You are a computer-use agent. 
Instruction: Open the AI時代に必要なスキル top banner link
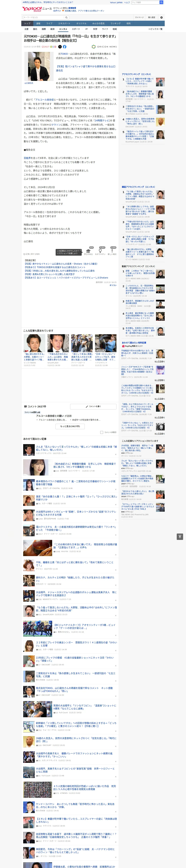[x=48, y=2]
